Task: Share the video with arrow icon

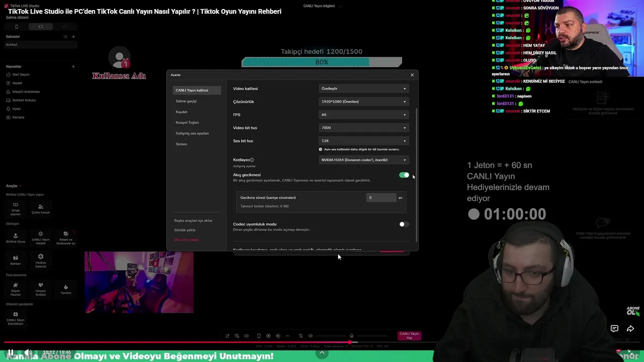Action: (630, 328)
